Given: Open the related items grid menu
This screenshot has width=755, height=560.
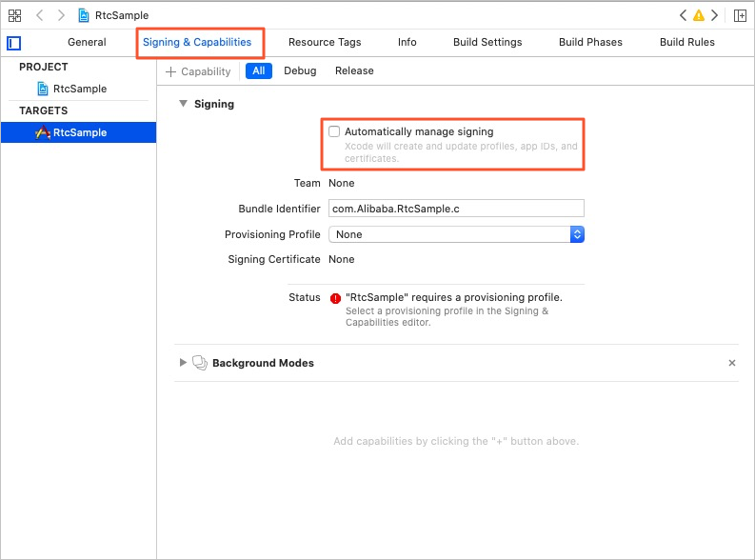Looking at the screenshot, I should coord(14,15).
